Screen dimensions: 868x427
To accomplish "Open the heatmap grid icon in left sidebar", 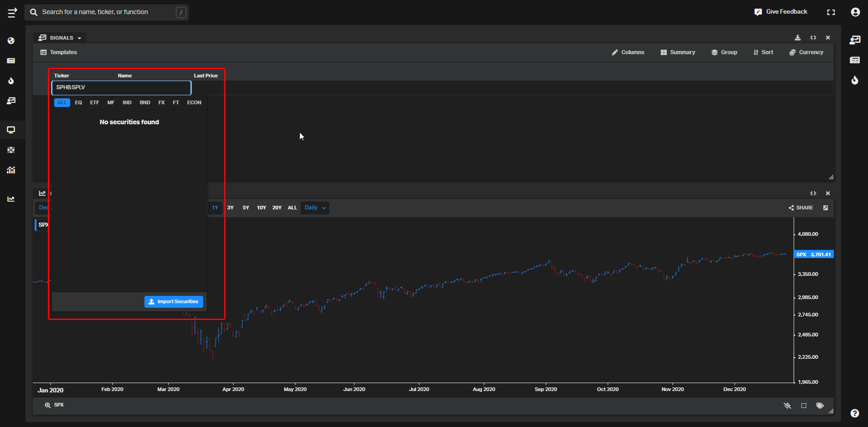I will click(11, 150).
